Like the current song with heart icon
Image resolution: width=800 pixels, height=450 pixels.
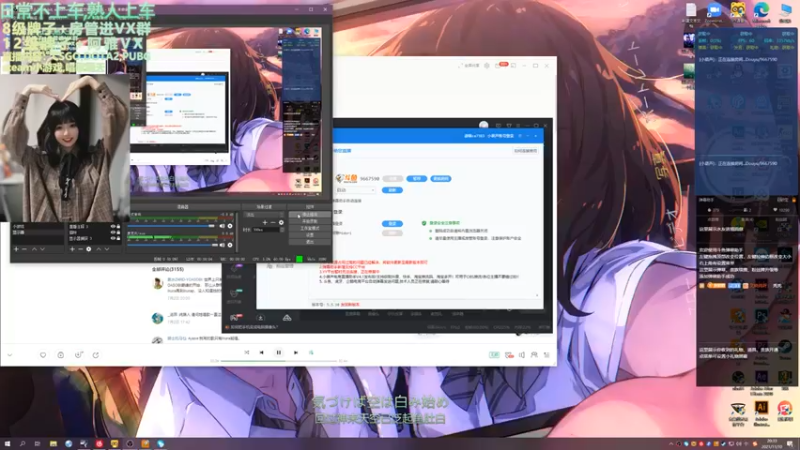point(43,355)
